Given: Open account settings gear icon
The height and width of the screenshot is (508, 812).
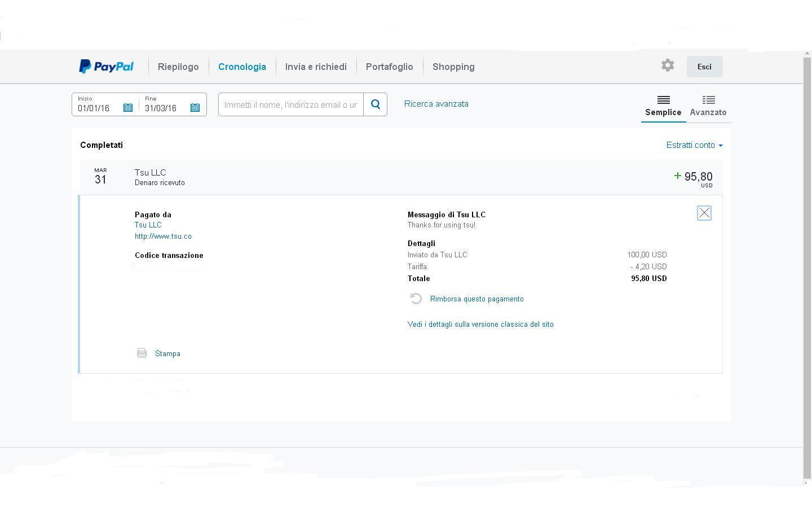Looking at the screenshot, I should [668, 65].
